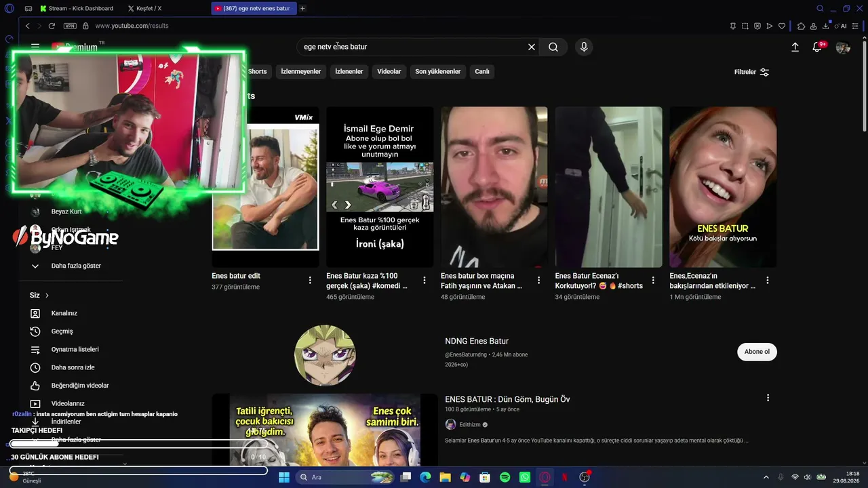Viewport: 868px width, 488px height.
Task: Open the browser easy setup sliders icon
Action: [856, 26]
